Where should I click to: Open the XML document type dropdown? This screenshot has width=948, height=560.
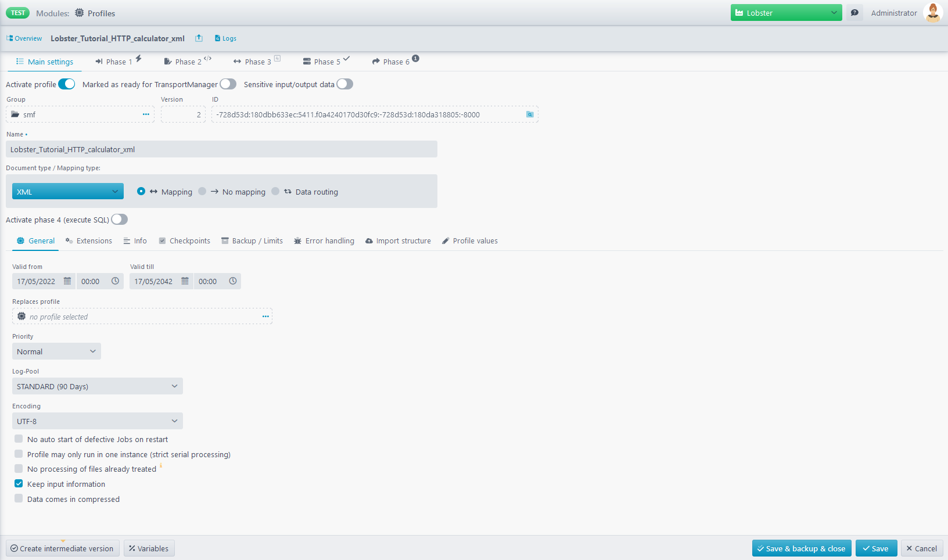[68, 192]
